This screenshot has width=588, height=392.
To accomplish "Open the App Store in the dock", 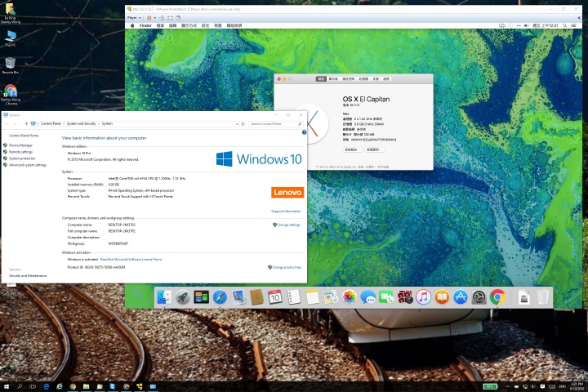I will (460, 297).
